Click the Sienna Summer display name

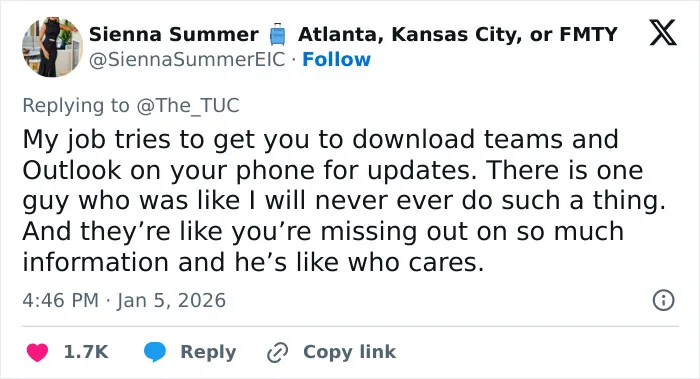(174, 34)
